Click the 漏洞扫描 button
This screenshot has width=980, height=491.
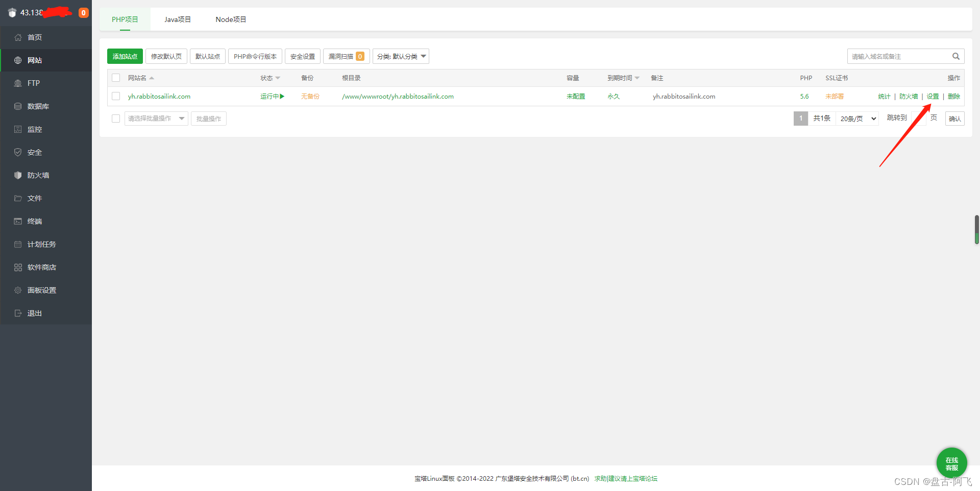click(347, 56)
